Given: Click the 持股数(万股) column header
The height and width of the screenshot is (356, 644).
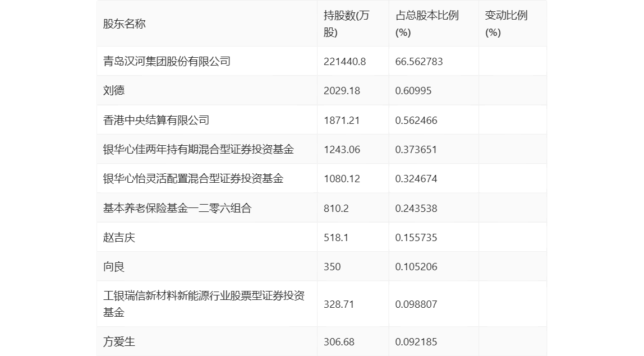Looking at the screenshot, I should pos(347,24).
